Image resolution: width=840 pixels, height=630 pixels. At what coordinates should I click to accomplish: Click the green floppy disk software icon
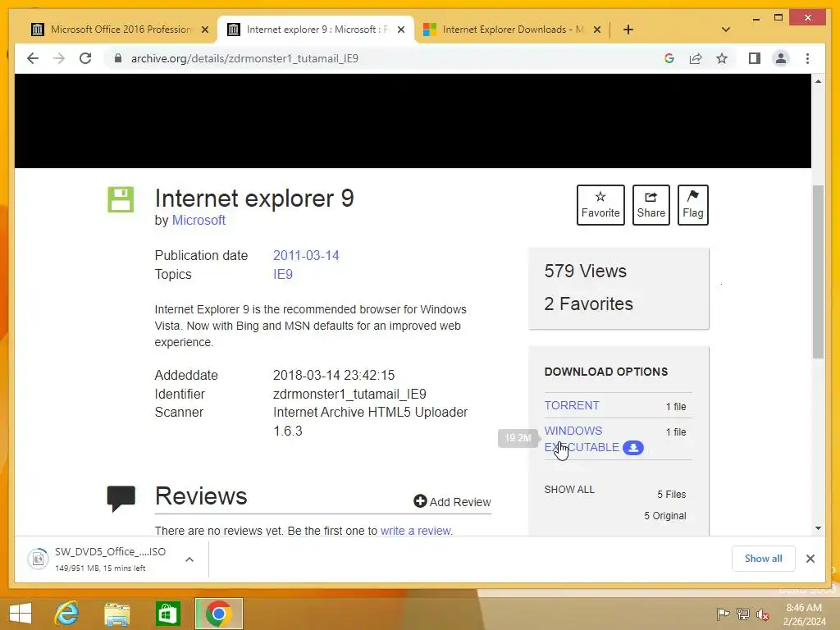click(x=121, y=200)
